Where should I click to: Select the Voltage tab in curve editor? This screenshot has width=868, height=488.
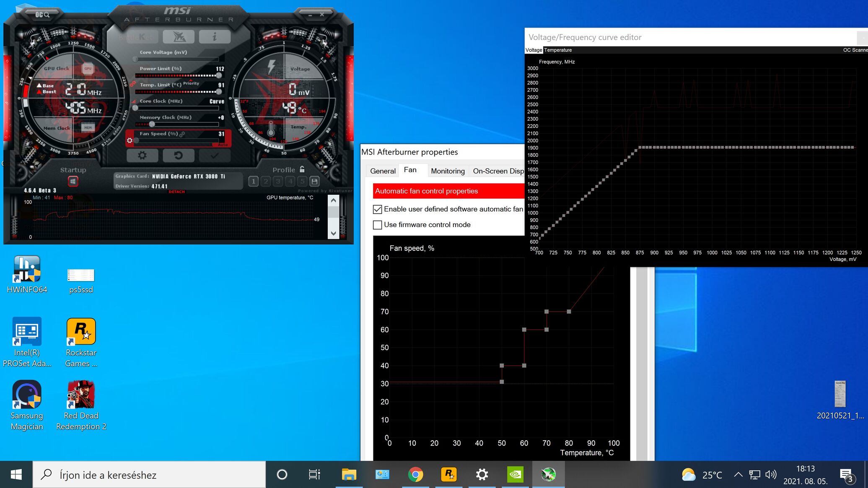(534, 50)
